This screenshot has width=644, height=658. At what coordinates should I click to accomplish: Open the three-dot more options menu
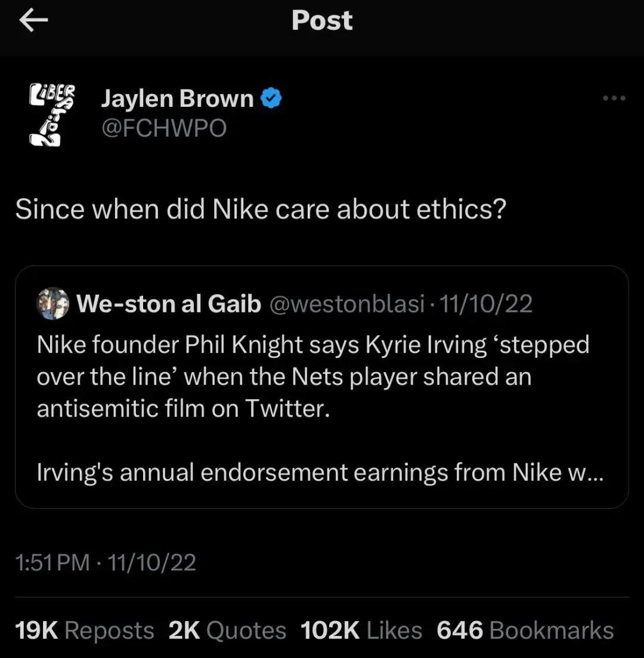[x=614, y=98]
